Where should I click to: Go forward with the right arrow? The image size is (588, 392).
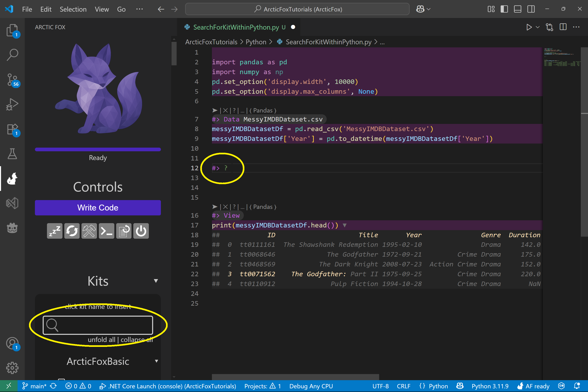[175, 9]
